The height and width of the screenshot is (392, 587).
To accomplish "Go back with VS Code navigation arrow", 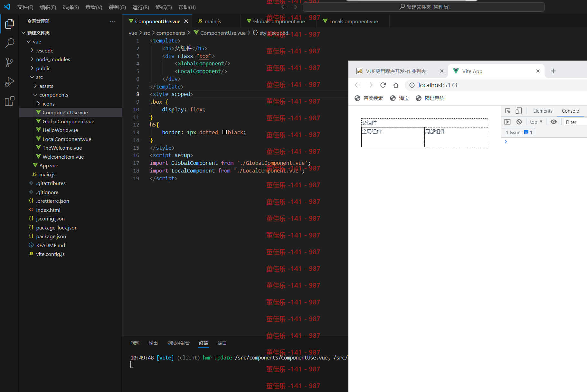I will [284, 7].
